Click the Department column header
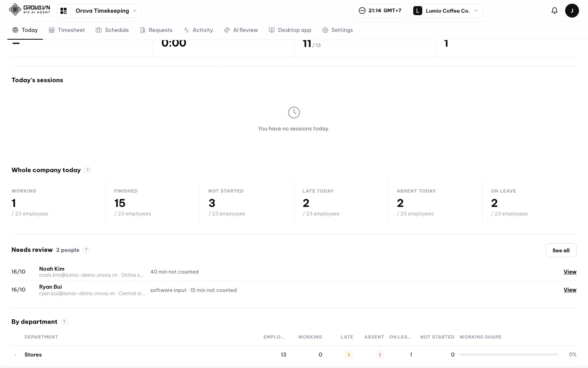The width and height of the screenshot is (588, 368). pos(41,337)
